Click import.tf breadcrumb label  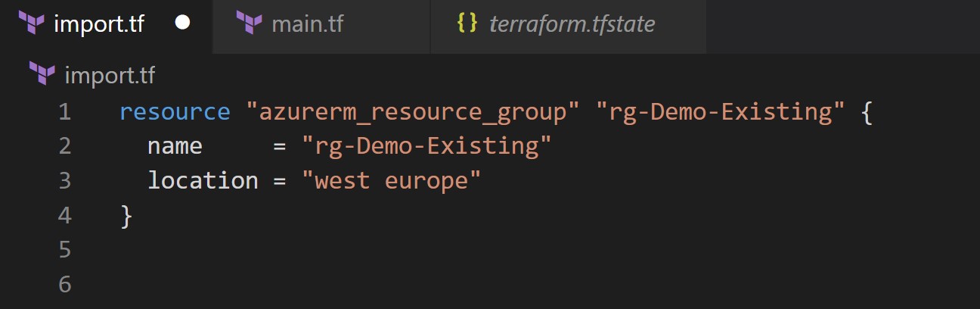tap(110, 75)
